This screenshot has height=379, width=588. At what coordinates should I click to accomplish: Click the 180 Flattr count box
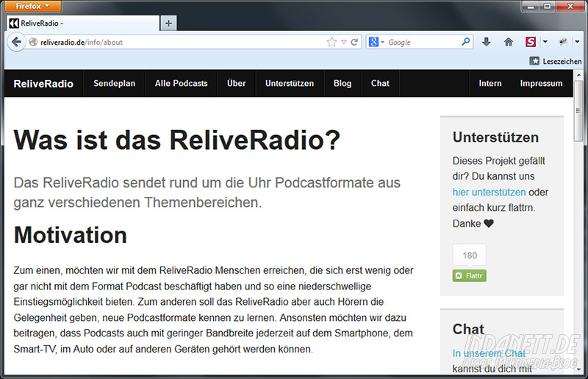[x=470, y=256]
